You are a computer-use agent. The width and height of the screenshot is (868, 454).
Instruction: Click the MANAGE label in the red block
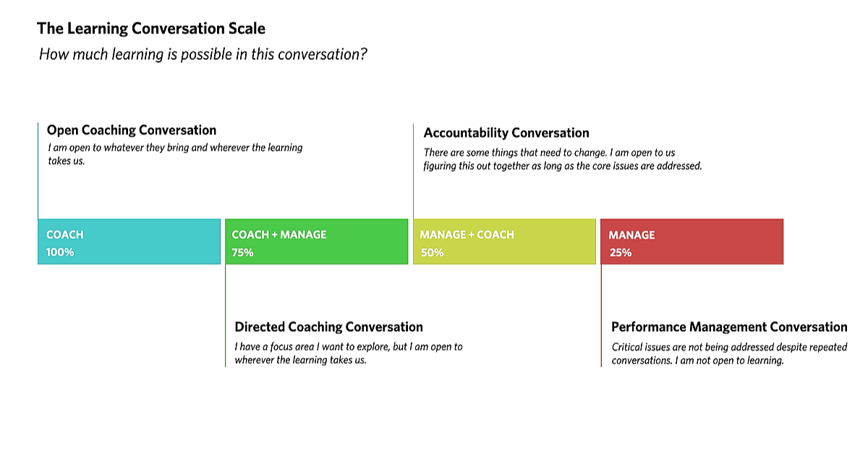click(631, 235)
